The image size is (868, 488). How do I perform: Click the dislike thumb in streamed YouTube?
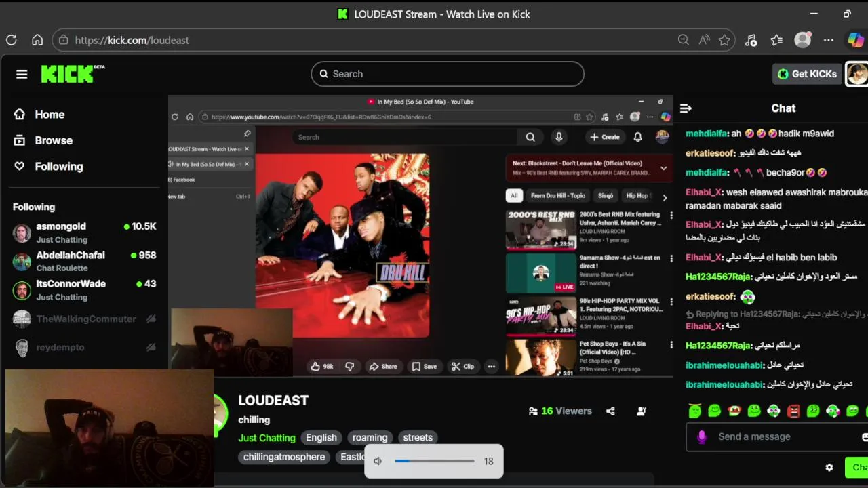point(349,366)
